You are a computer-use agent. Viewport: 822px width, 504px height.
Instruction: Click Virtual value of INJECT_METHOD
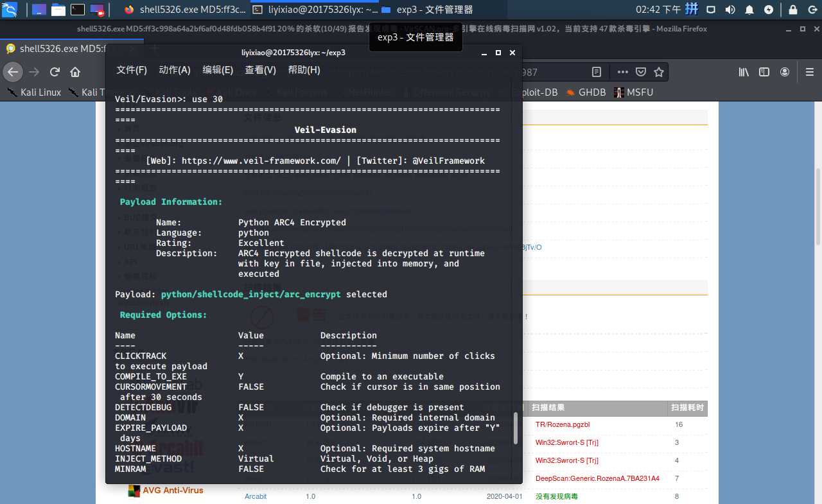[x=256, y=458]
